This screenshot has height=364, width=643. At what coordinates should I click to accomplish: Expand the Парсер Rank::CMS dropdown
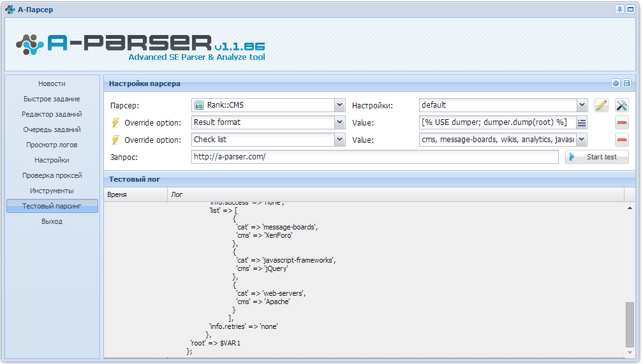tap(339, 105)
